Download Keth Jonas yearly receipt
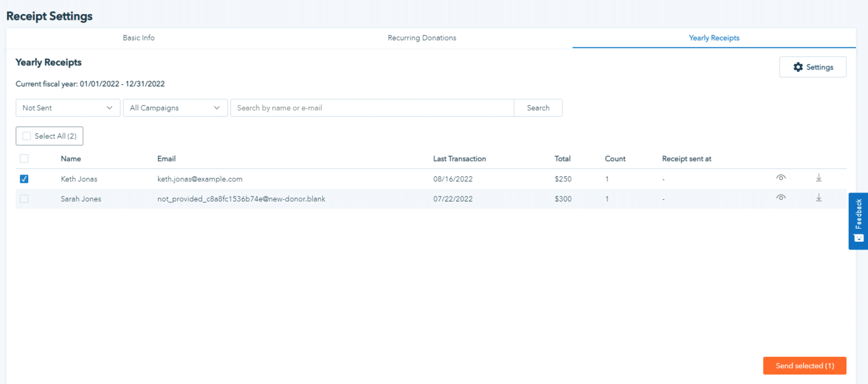 [819, 178]
